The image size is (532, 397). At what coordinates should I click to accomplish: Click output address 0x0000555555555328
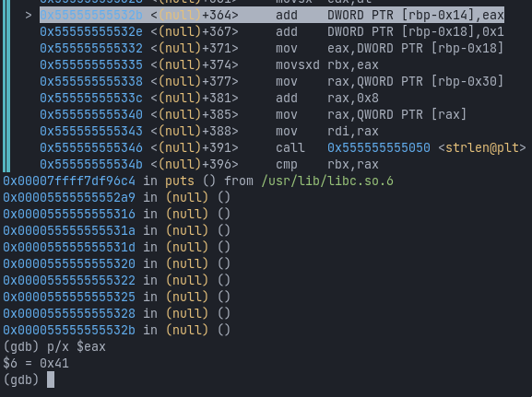[69, 314]
